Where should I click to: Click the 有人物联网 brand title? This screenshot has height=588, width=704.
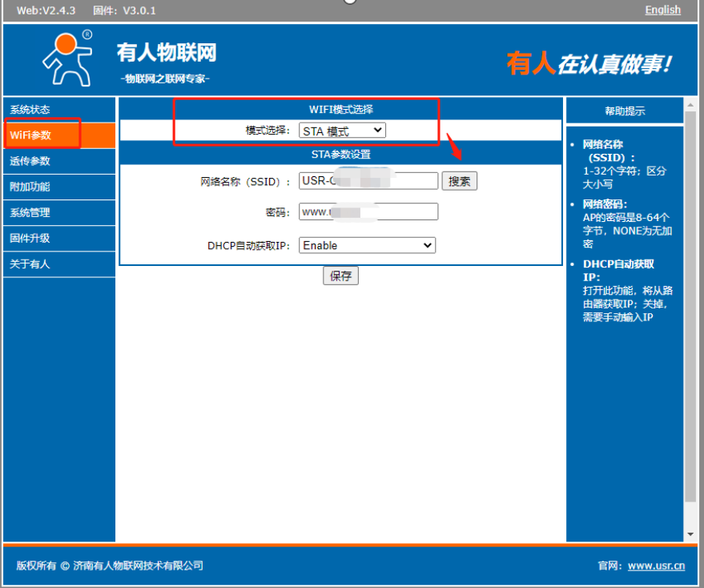click(x=167, y=53)
